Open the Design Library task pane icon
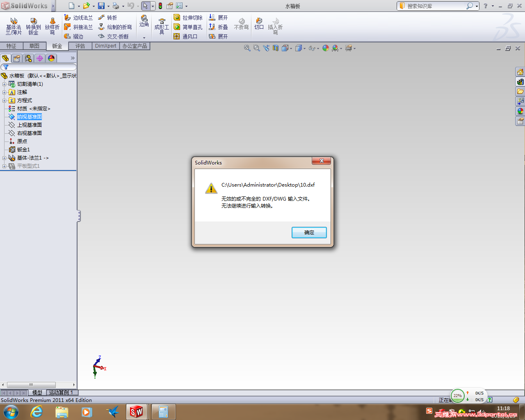The width and height of the screenshot is (525, 420). pos(520,82)
